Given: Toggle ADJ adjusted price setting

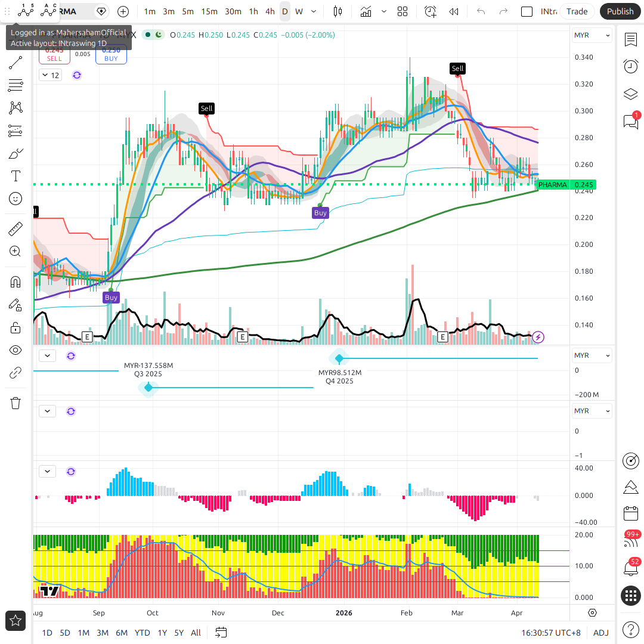Looking at the screenshot, I should point(600,633).
